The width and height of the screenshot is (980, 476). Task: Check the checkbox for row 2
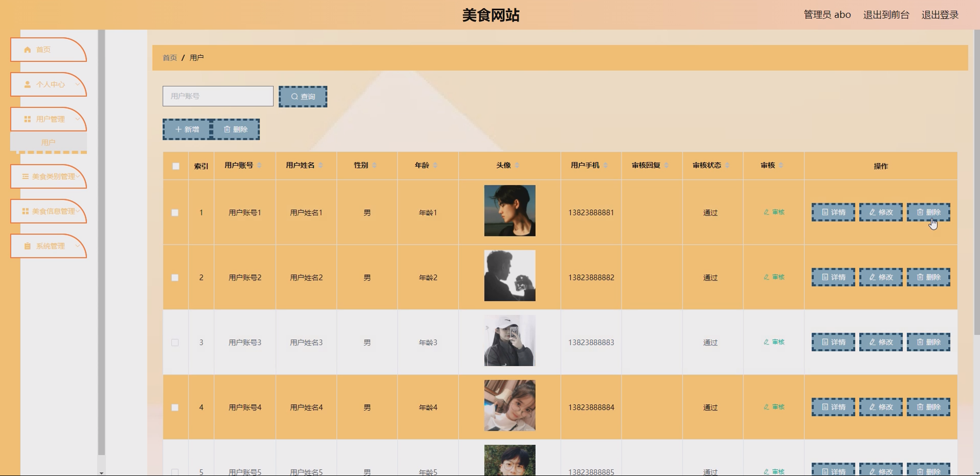tap(175, 277)
